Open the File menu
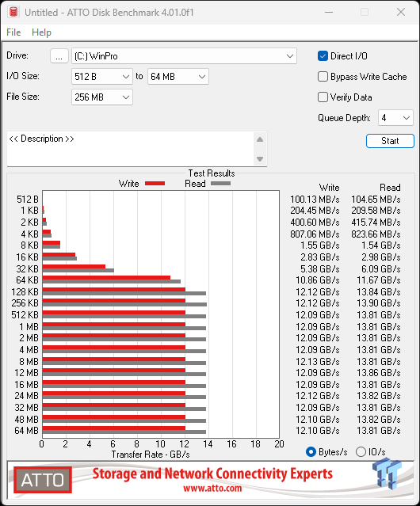 point(13,32)
